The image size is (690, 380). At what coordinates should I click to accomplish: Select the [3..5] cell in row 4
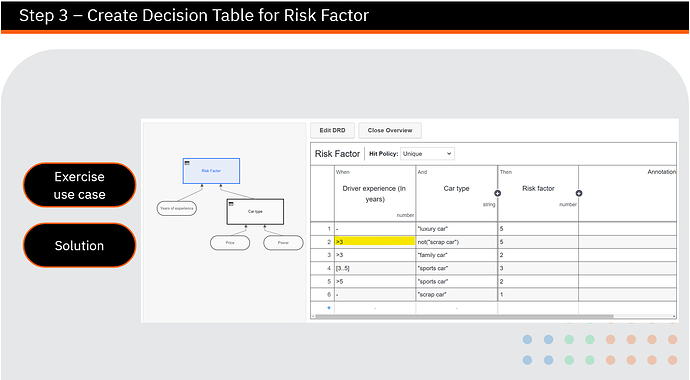(x=375, y=268)
